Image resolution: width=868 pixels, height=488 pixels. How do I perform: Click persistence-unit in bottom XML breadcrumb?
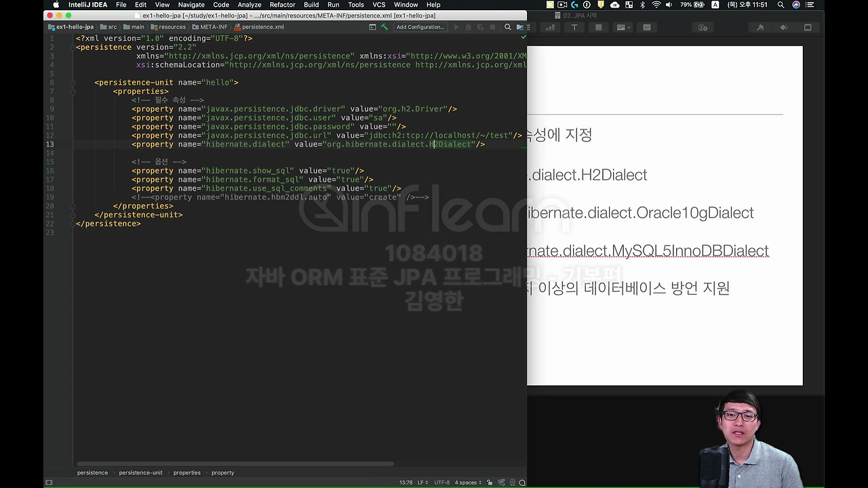click(x=140, y=472)
